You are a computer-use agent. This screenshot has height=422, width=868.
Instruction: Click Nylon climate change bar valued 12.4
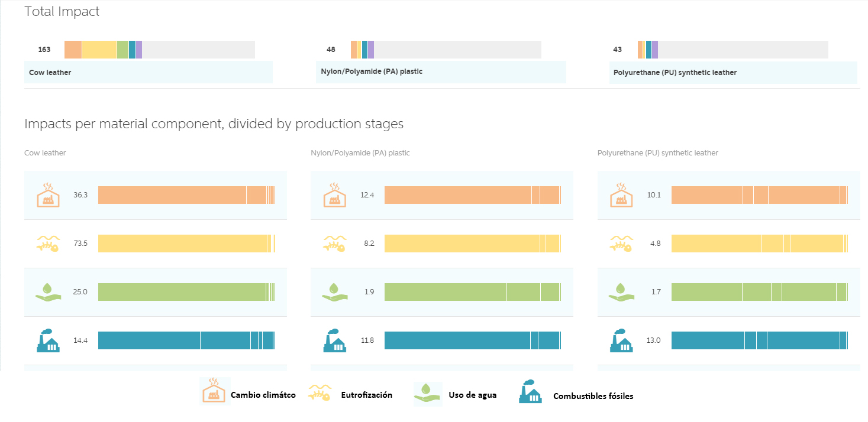point(459,195)
